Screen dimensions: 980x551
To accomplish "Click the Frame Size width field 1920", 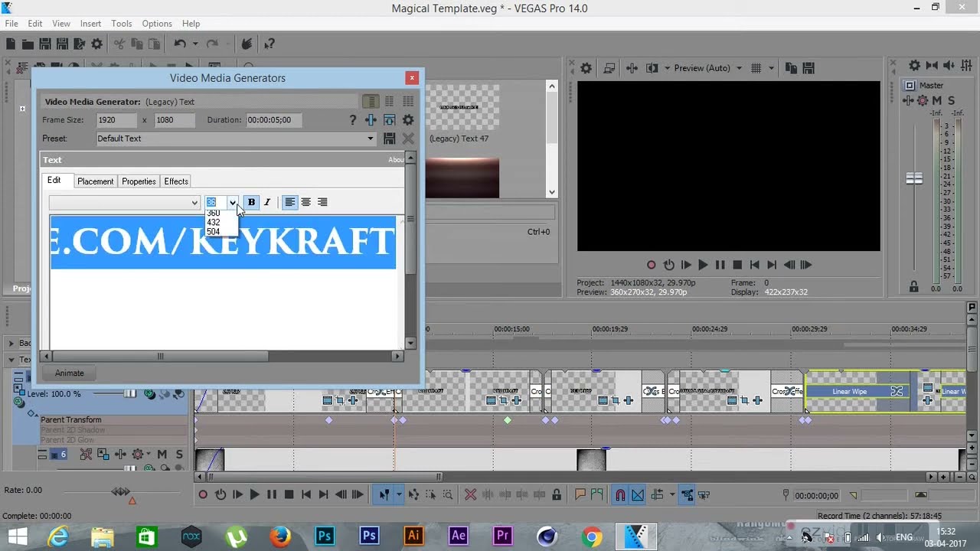I will 116,120.
